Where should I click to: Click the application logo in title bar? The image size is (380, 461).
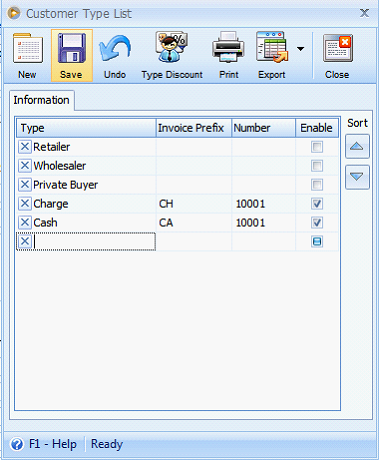click(14, 13)
